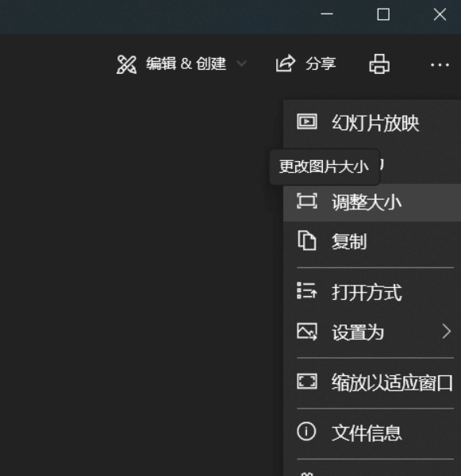Click the copy pages icon
The width and height of the screenshot is (461, 476).
307,240
